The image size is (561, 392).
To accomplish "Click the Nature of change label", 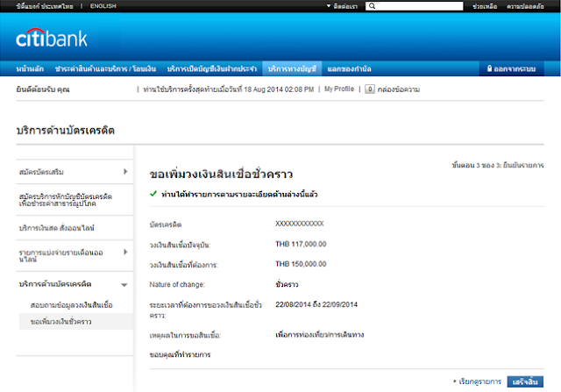I will pyautogui.click(x=177, y=285).
